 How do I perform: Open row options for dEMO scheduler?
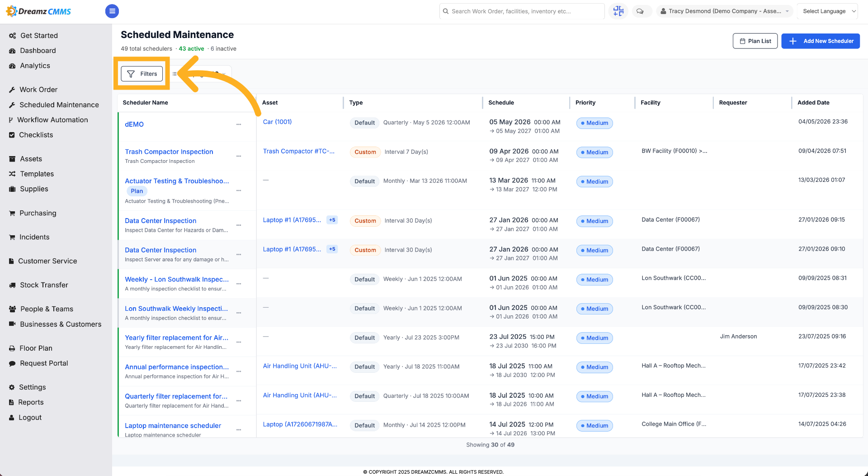coord(239,124)
